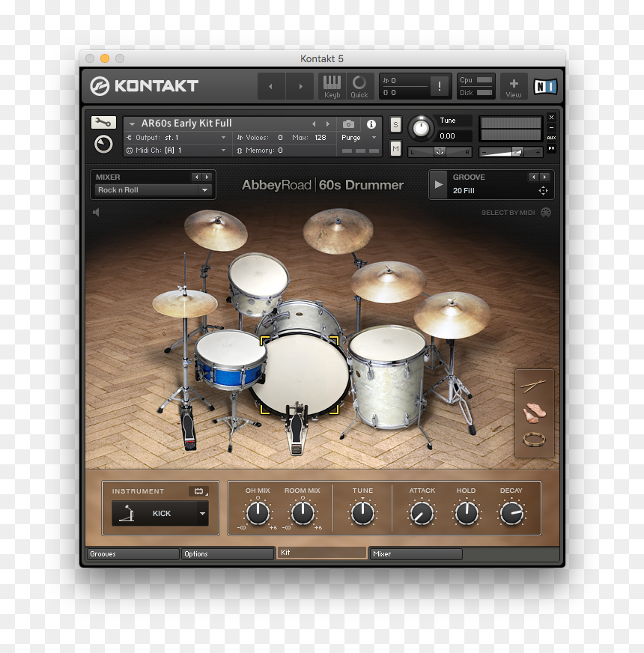Minimize the instrument header with minus button
This screenshot has height=653, width=644.
(551, 127)
